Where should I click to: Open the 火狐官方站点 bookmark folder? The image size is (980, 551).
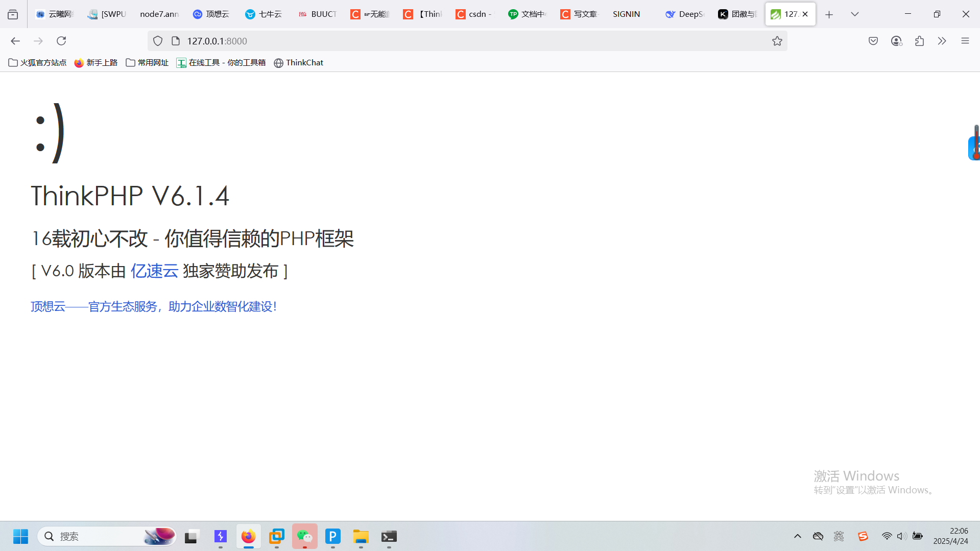37,62
